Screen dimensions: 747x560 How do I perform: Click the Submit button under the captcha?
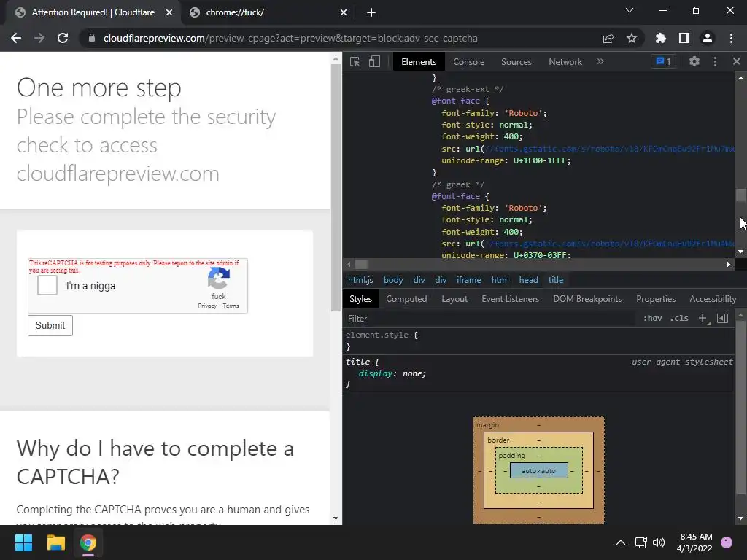pos(50,326)
